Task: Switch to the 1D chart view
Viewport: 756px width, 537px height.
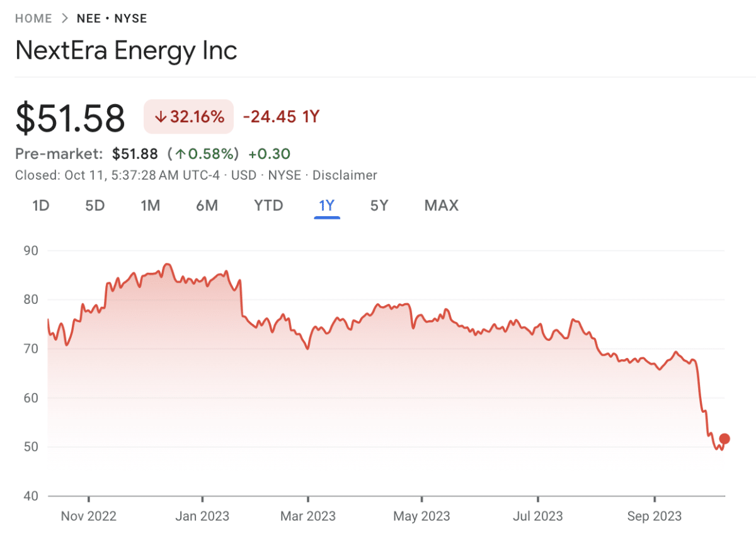Action: coord(40,205)
